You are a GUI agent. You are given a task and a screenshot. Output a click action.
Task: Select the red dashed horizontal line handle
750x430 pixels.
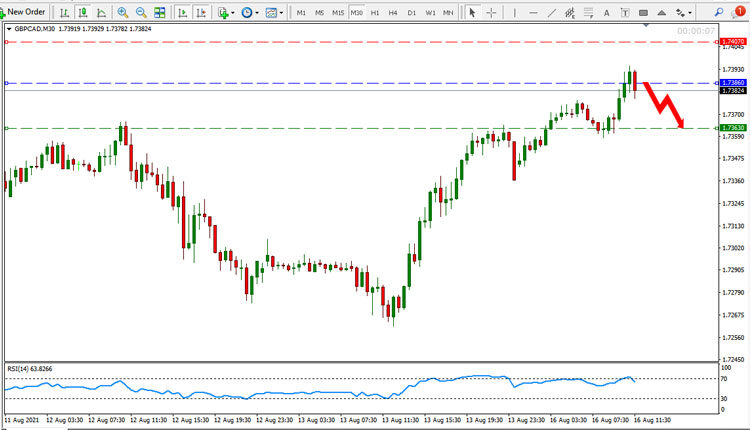[x=7, y=42]
